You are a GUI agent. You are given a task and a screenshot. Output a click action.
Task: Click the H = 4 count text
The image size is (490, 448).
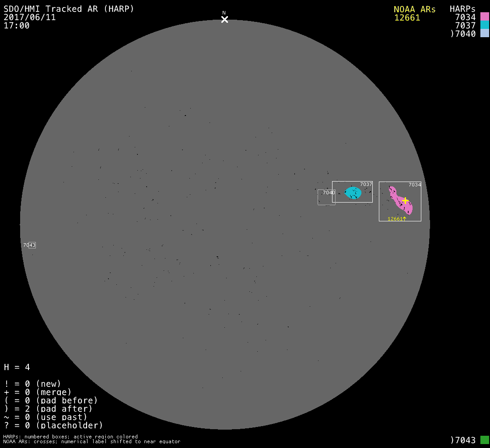click(x=17, y=367)
